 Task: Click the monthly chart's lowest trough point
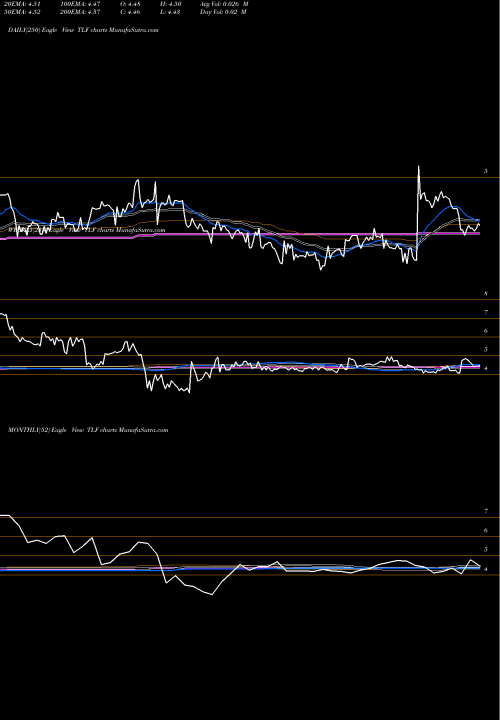tap(212, 594)
